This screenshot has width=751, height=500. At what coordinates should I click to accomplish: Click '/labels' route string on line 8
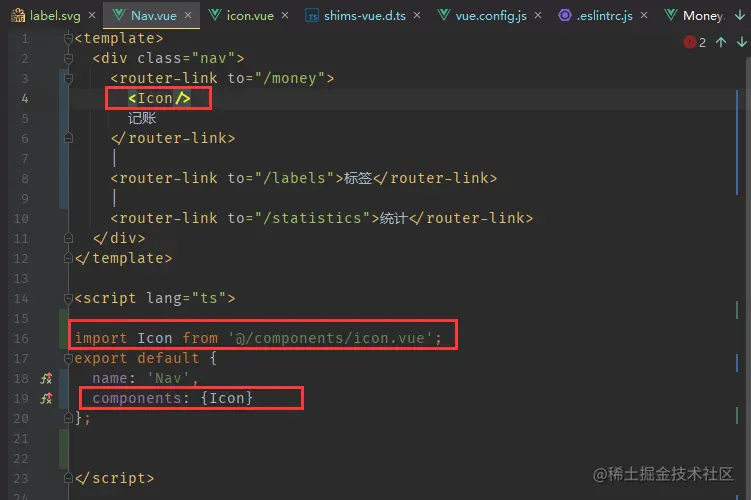coord(295,178)
